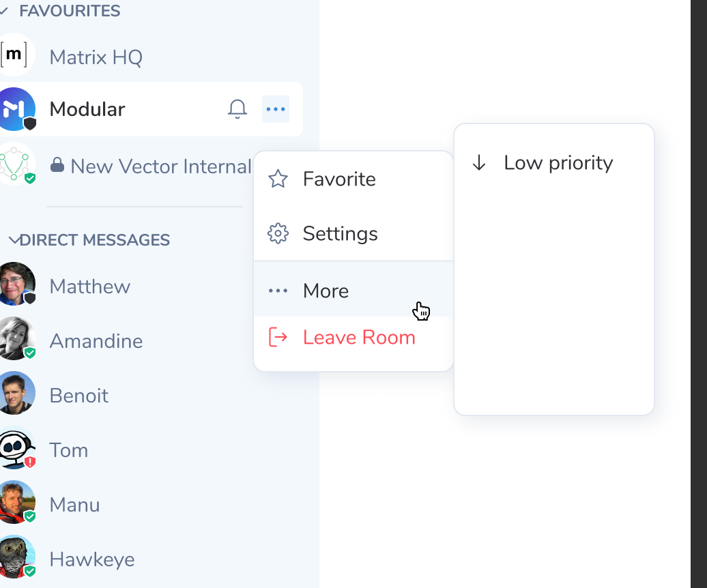
Task: Click the leave room exit icon
Action: point(278,337)
